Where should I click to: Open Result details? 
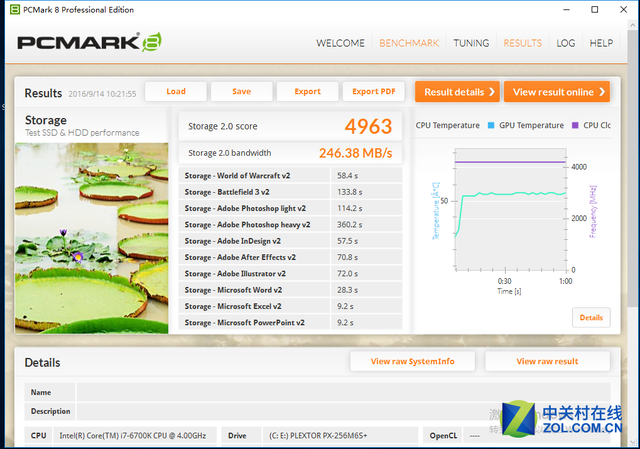[x=457, y=92]
